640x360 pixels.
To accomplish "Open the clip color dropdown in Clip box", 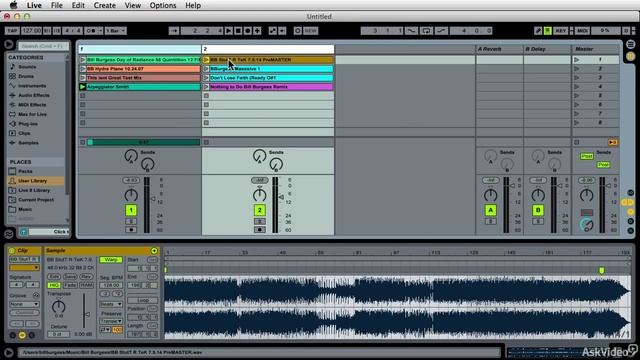I will click(x=24, y=268).
